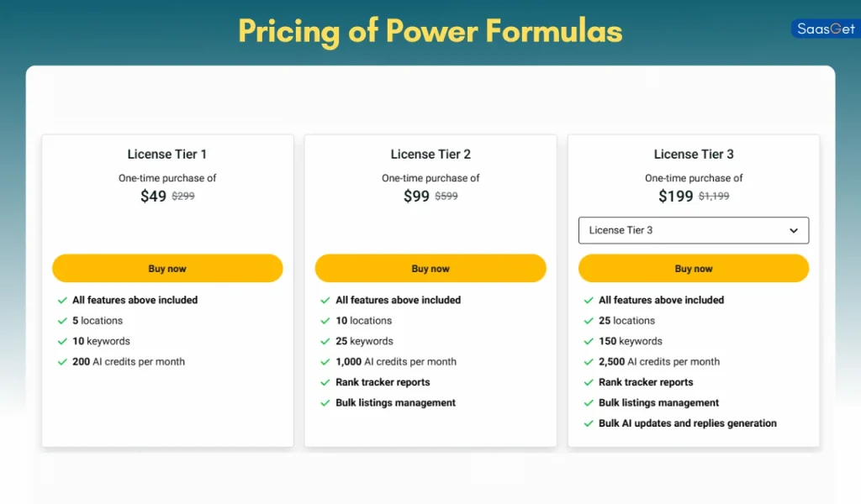
Task: Click 'Buy now' for License Tier 3
Action: point(693,268)
